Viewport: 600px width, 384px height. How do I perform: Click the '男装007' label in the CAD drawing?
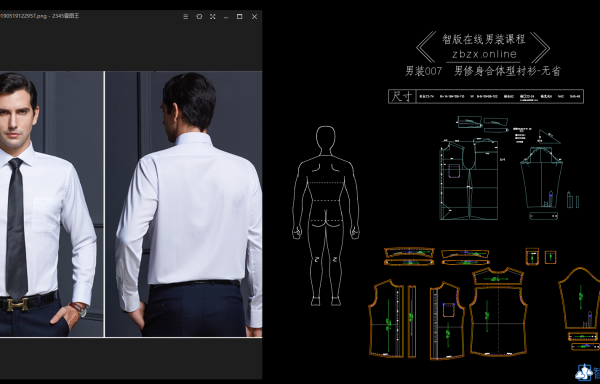pos(423,71)
